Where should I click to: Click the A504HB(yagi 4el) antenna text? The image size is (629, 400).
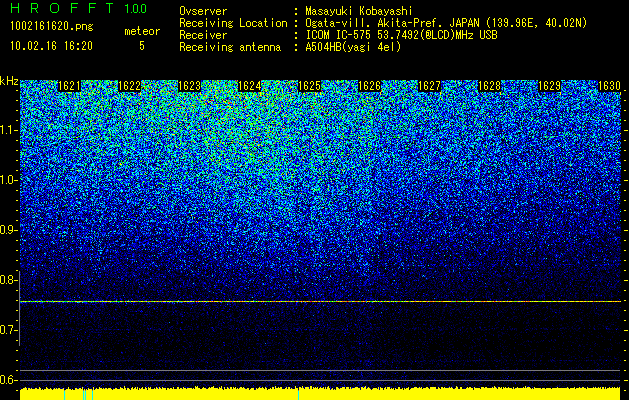[353, 47]
